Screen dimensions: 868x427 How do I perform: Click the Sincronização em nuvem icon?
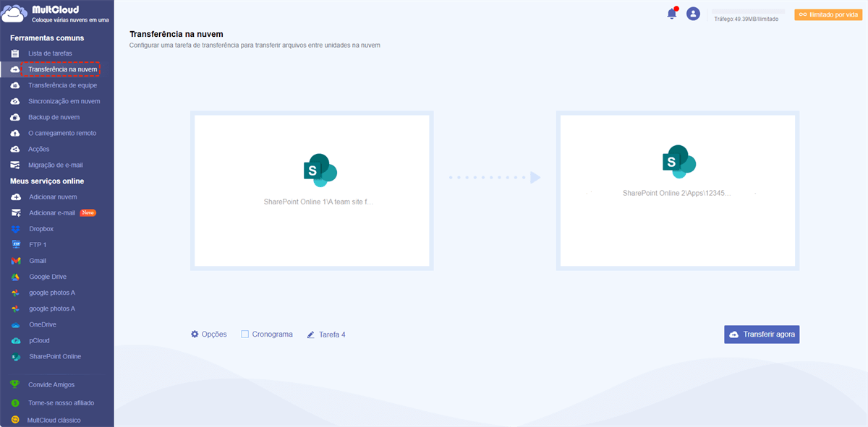(x=15, y=101)
